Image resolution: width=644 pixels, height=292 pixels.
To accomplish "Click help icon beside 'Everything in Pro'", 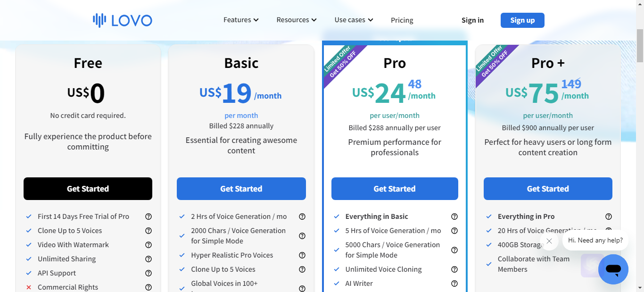I will pyautogui.click(x=609, y=217).
